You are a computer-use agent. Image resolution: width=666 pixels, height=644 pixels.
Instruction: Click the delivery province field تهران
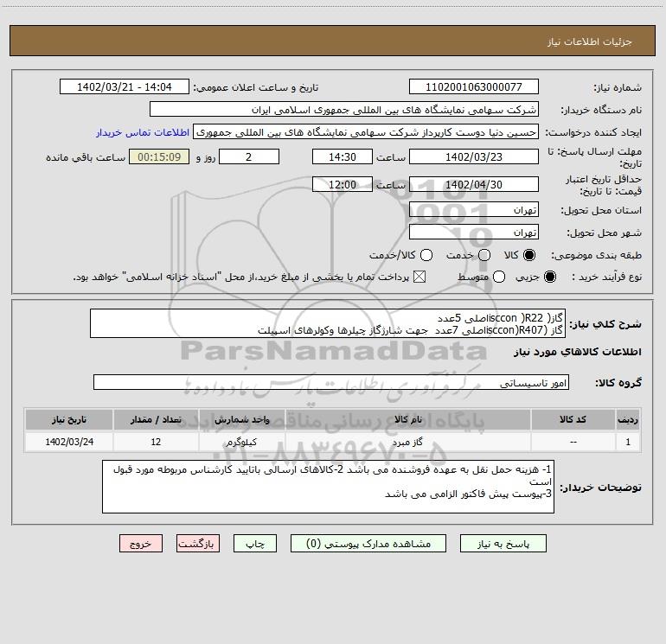(x=474, y=210)
